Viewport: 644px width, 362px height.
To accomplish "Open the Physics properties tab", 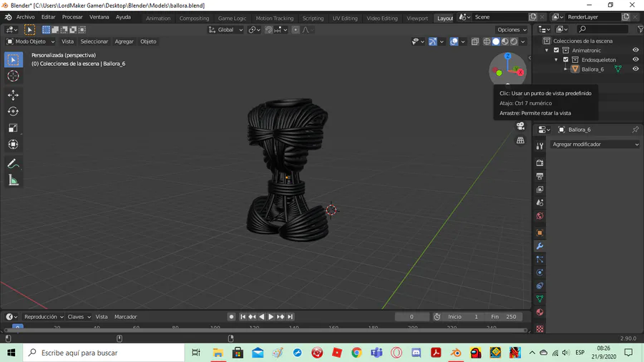I will (540, 273).
